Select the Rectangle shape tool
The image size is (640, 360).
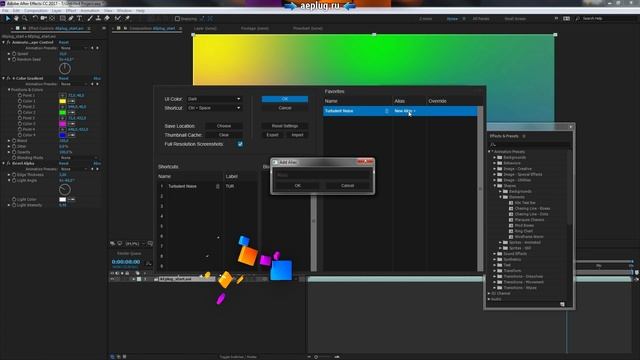pyautogui.click(x=62, y=18)
